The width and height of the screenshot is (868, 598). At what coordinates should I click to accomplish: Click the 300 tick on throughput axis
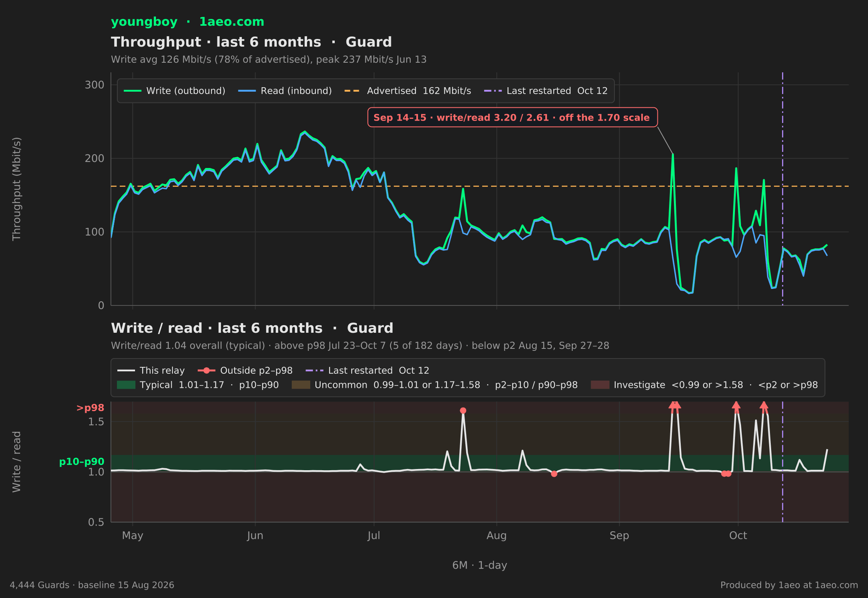94,85
